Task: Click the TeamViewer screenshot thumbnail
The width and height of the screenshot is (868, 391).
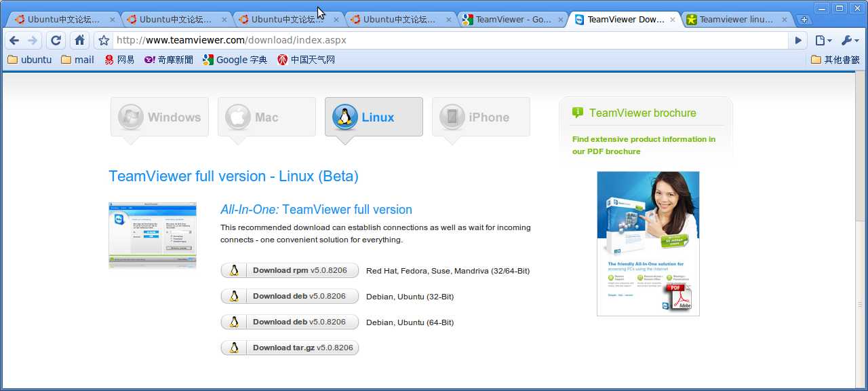Action: point(153,235)
